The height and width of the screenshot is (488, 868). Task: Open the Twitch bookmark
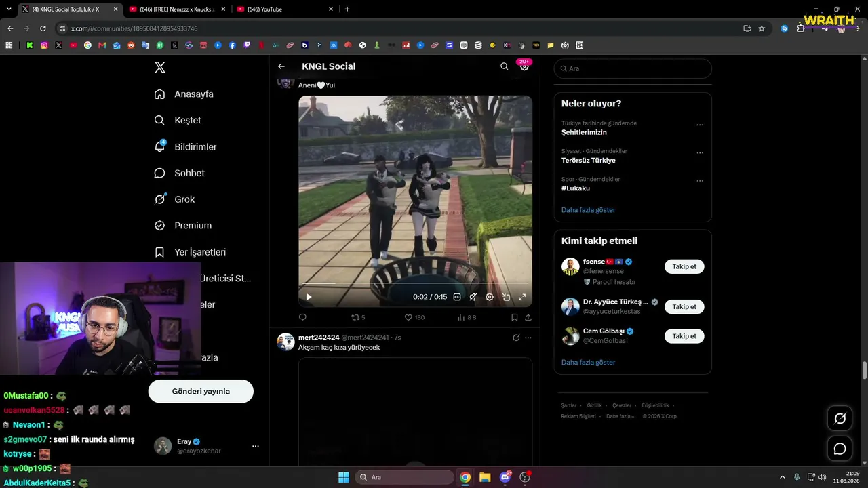247,45
